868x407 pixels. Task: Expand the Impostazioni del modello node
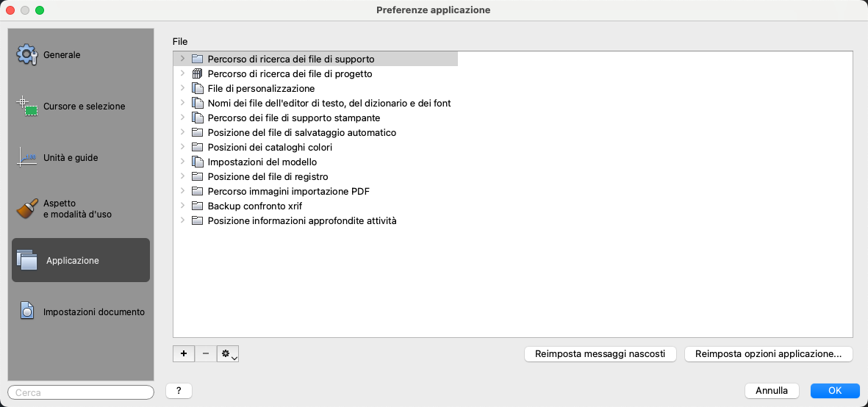coord(182,162)
